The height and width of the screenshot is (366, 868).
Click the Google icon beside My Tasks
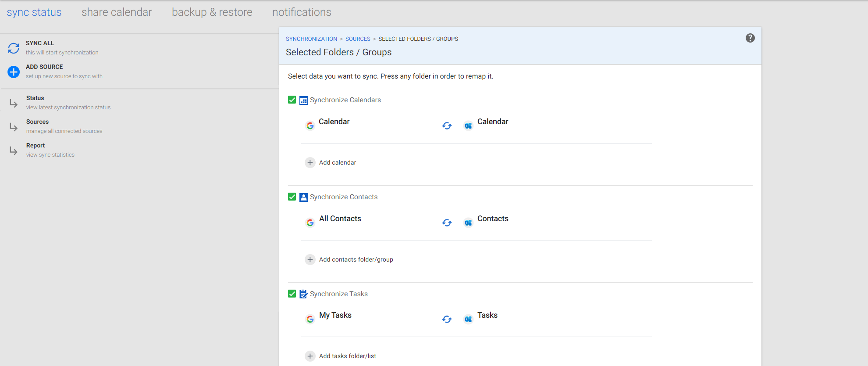pyautogui.click(x=310, y=319)
